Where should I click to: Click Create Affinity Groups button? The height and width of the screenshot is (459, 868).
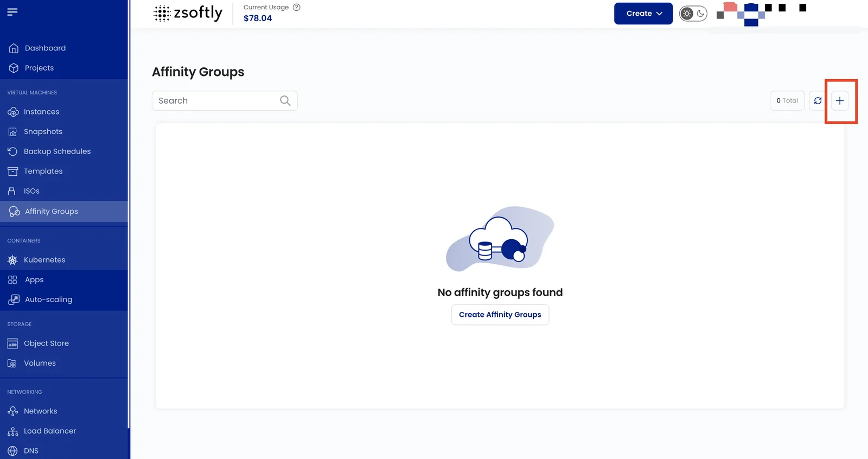500,315
